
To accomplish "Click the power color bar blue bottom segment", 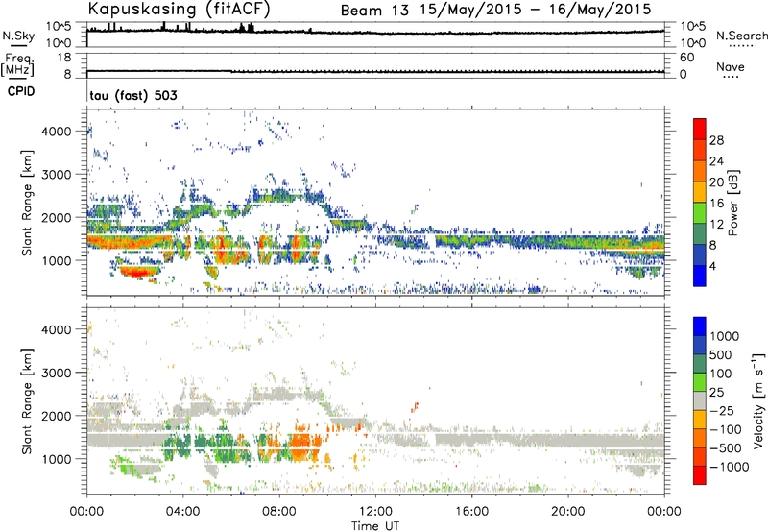I will click(700, 276).
